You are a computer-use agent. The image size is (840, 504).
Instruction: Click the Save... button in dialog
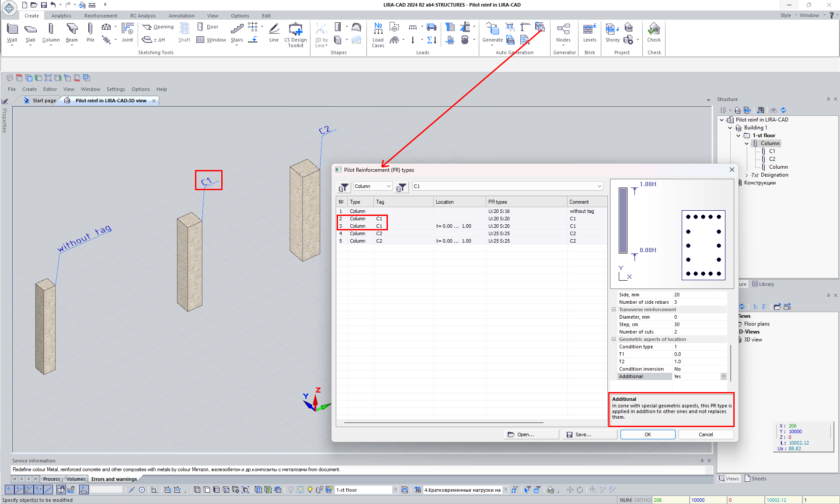(x=589, y=434)
